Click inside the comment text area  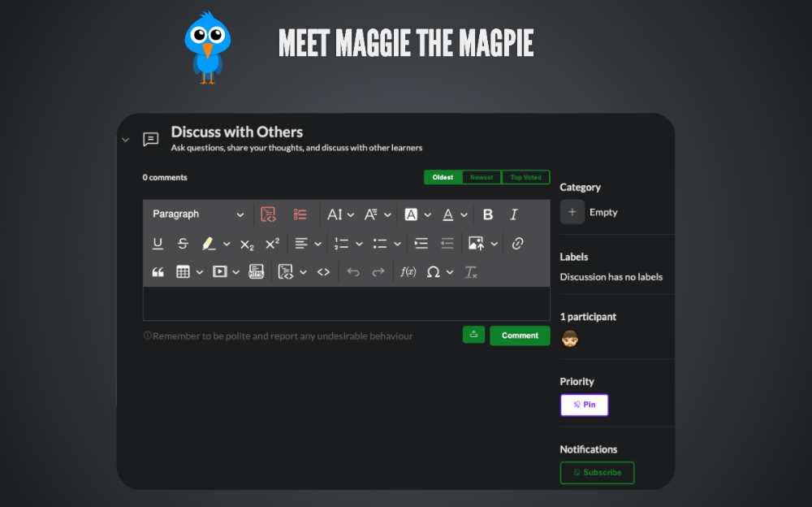(346, 304)
